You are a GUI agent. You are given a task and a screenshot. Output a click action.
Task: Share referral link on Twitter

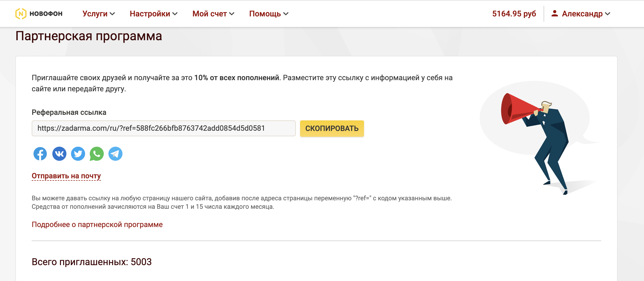click(78, 154)
